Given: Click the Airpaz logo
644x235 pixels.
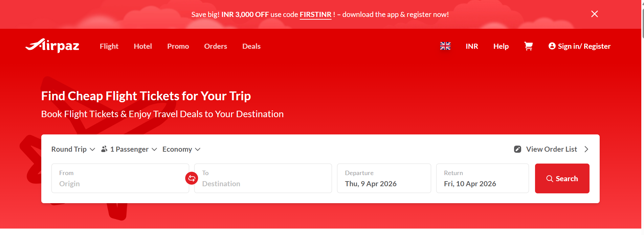Looking at the screenshot, I should pos(52,46).
